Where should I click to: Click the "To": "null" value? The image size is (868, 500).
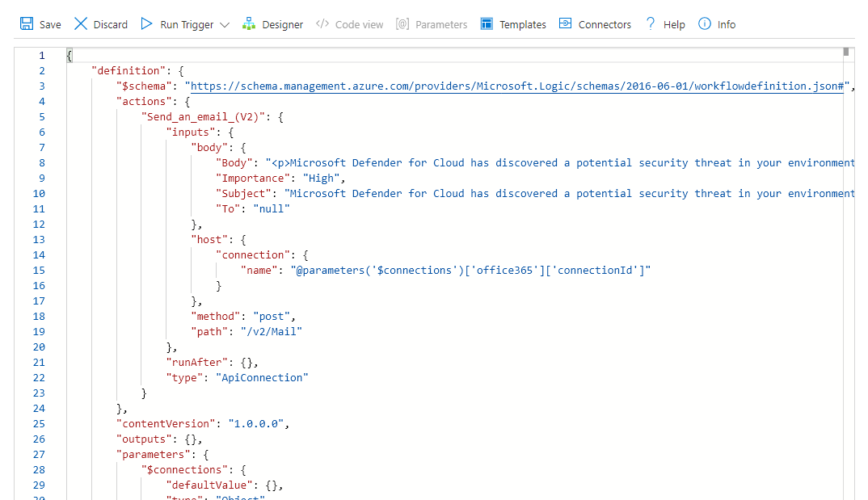pos(271,209)
